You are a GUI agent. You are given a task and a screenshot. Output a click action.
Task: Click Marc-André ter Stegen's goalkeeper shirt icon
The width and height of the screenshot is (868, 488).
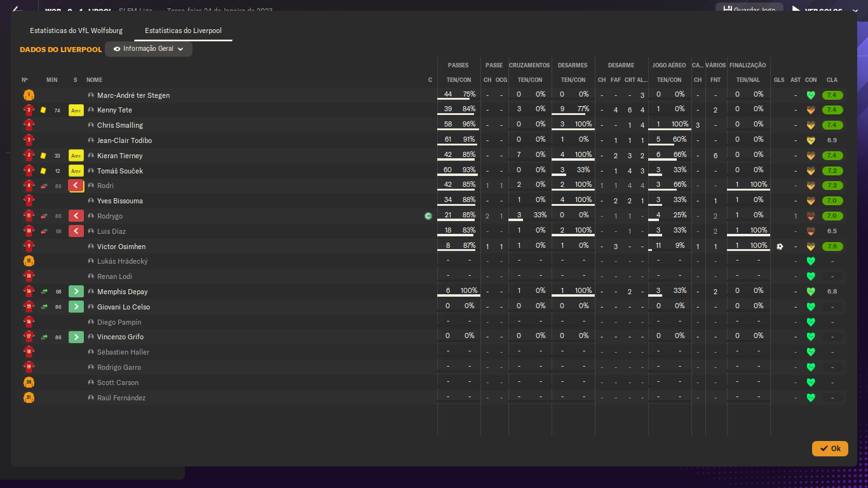click(29, 95)
